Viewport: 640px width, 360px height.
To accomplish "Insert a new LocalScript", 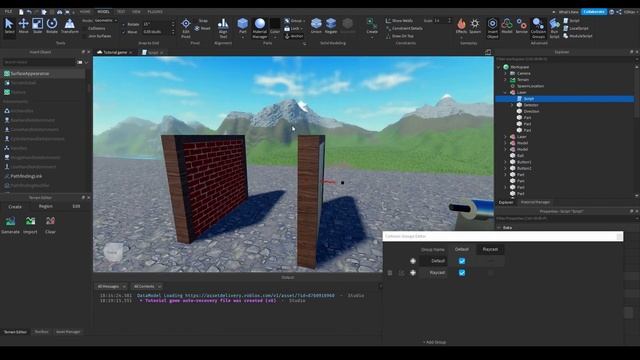I will pyautogui.click(x=576, y=28).
